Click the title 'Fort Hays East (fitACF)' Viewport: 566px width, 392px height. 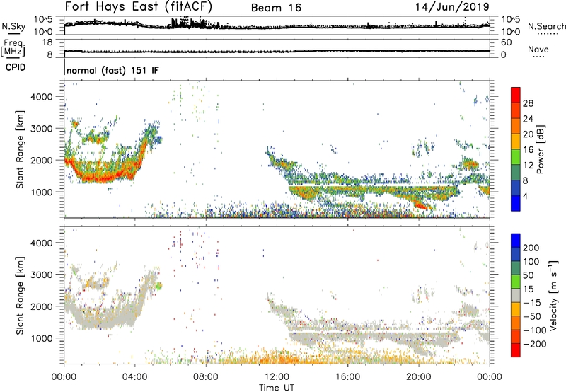point(139,6)
